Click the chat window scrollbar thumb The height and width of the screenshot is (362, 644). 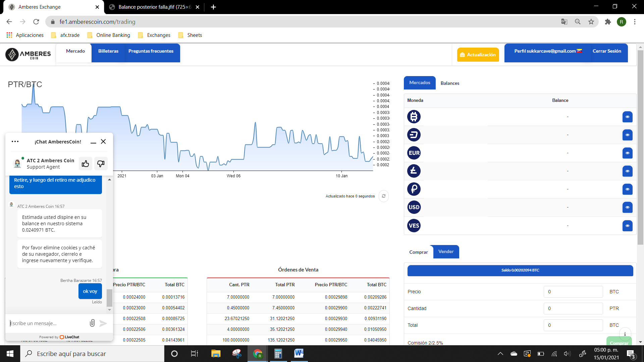click(x=109, y=298)
